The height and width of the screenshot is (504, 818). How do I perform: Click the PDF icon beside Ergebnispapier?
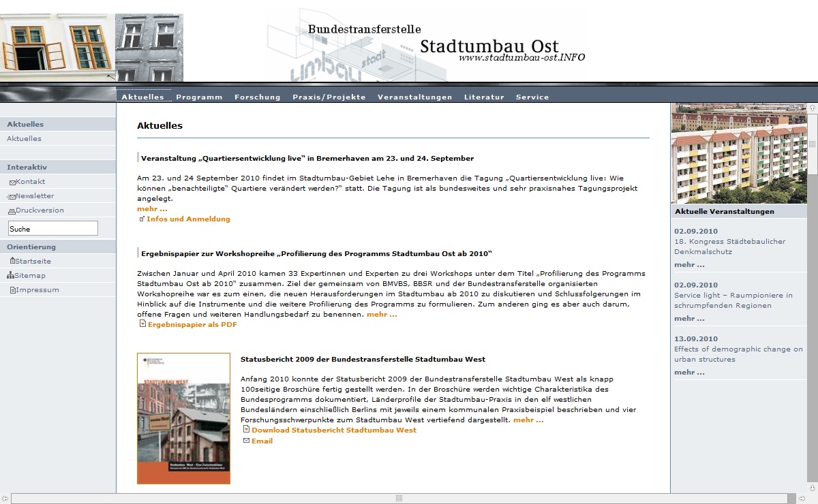[x=142, y=324]
